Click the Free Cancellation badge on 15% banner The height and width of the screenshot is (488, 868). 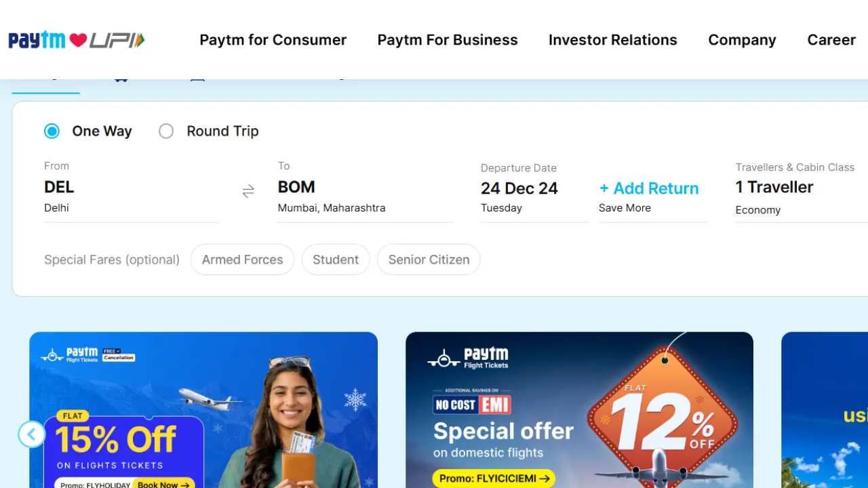119,355
